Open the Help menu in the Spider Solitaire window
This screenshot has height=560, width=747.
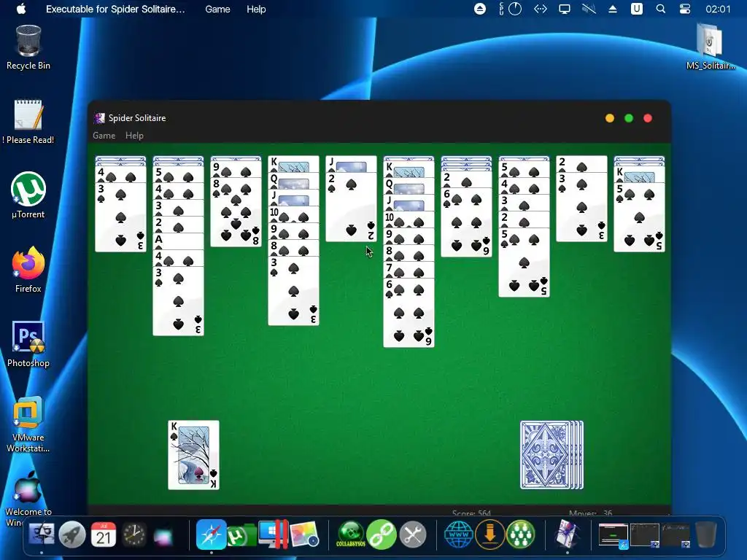pos(134,136)
